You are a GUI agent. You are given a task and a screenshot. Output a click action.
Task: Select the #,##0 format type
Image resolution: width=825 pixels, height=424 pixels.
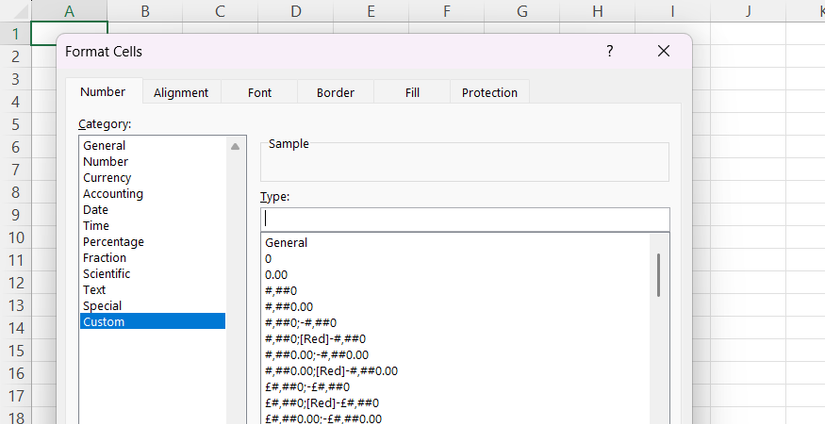click(455, 291)
